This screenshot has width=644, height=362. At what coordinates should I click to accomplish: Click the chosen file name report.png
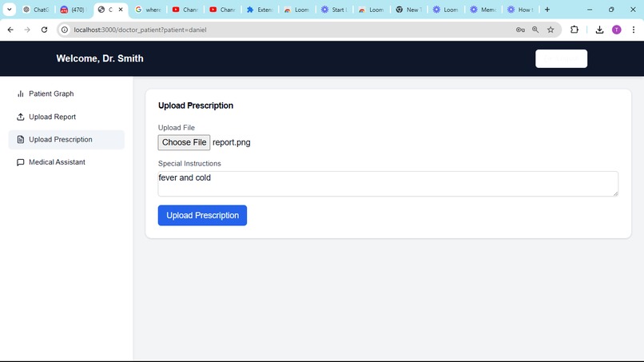point(232,142)
